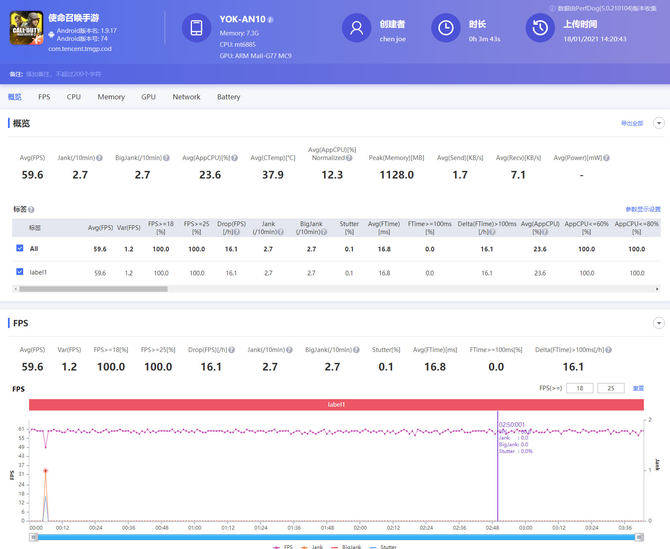Open help icon beside overview Jank(/10min)
670x549 pixels.
(99, 158)
